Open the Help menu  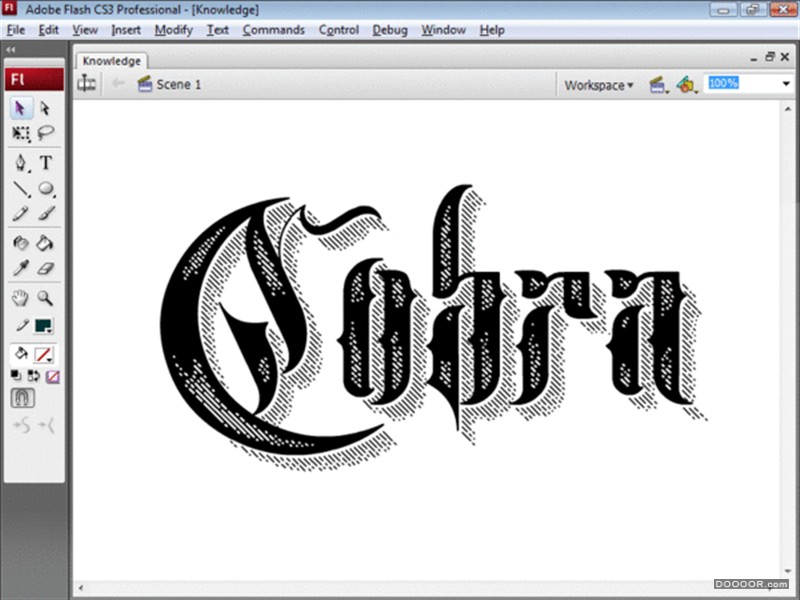click(x=492, y=30)
